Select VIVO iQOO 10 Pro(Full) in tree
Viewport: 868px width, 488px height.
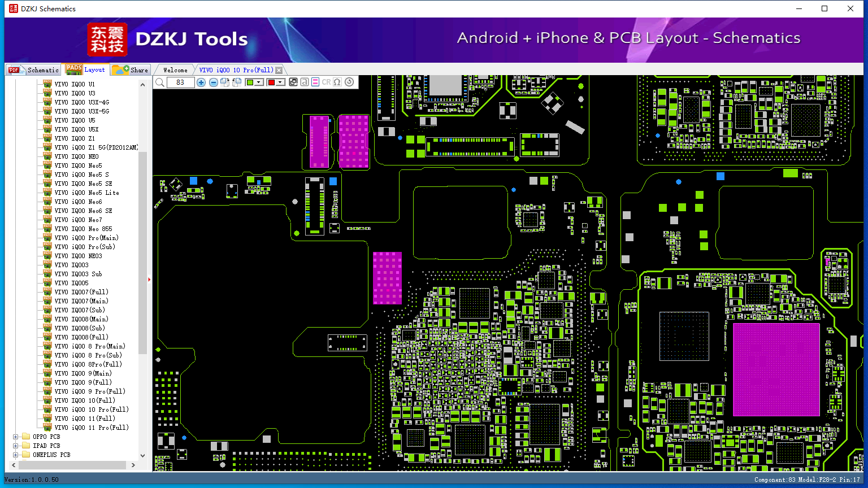(92, 409)
